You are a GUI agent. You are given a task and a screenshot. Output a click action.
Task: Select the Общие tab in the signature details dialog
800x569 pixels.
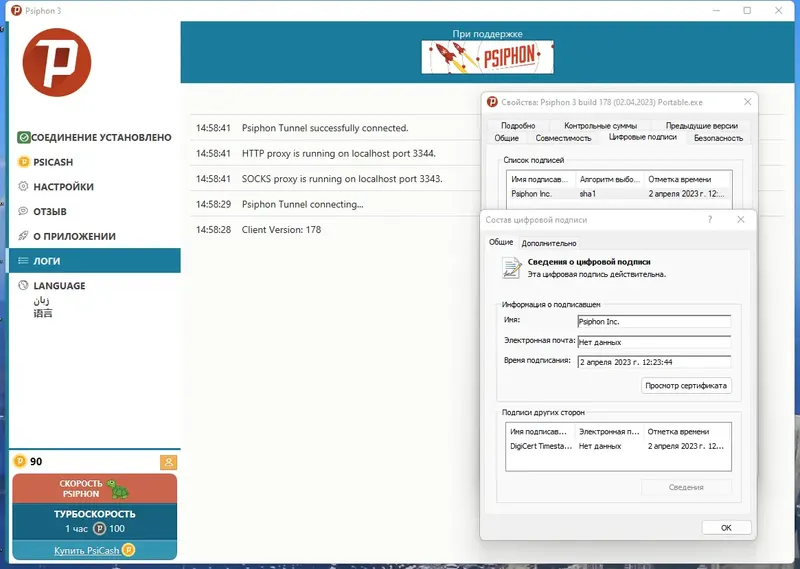(x=501, y=242)
